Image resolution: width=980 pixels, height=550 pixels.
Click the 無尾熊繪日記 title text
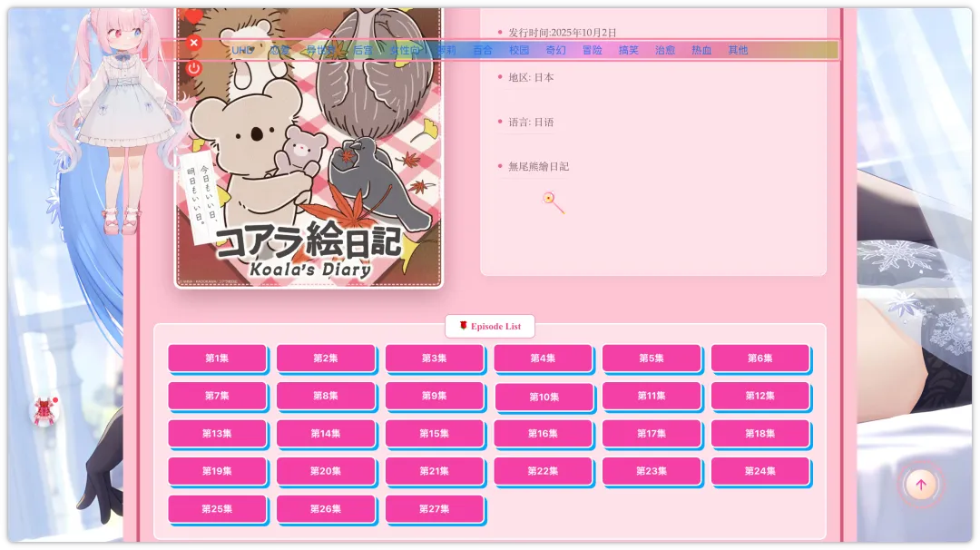(538, 166)
